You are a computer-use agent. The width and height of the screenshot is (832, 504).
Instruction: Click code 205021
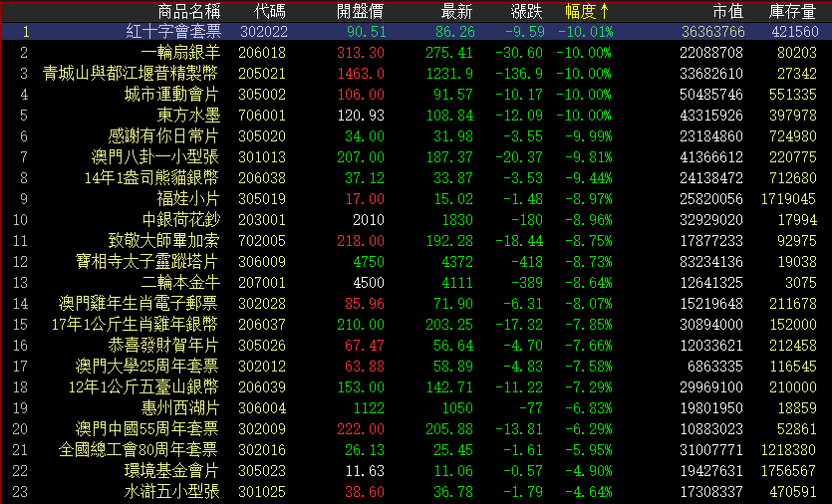click(x=262, y=74)
